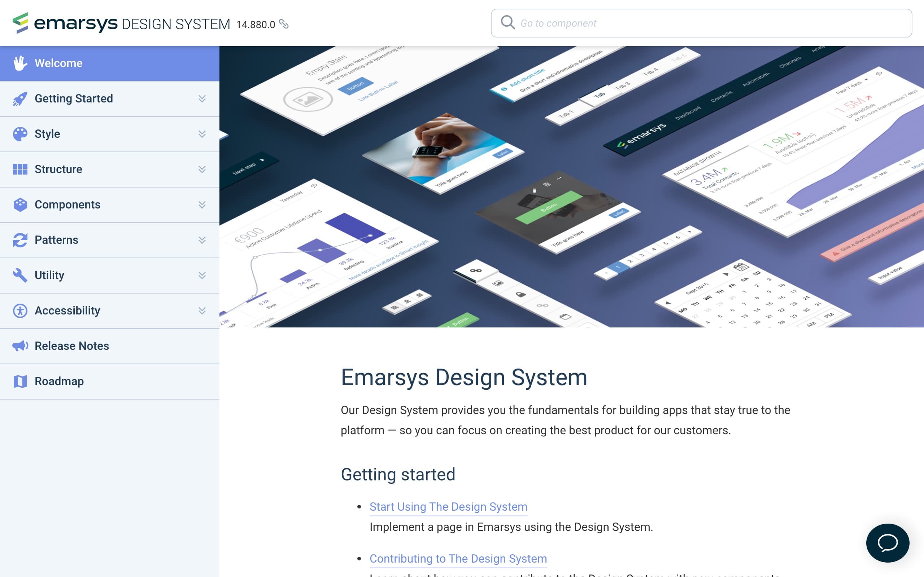Open Start Using The Design System link

point(448,506)
